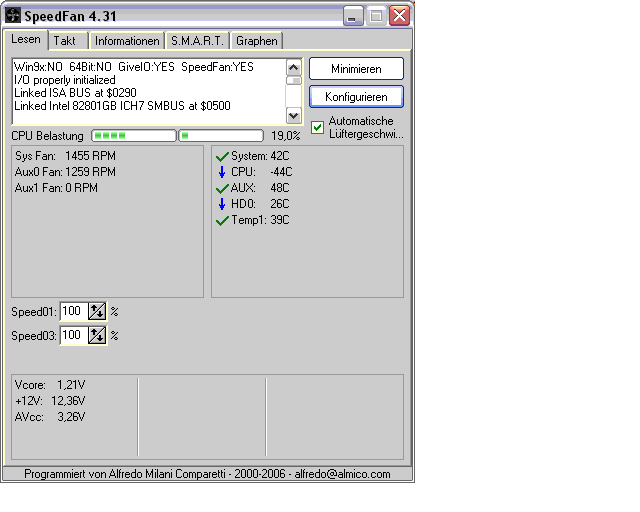Click the 'Aux0 Fan: 1259 RPM' reading
This screenshot has height=512, width=640.
tap(65, 172)
